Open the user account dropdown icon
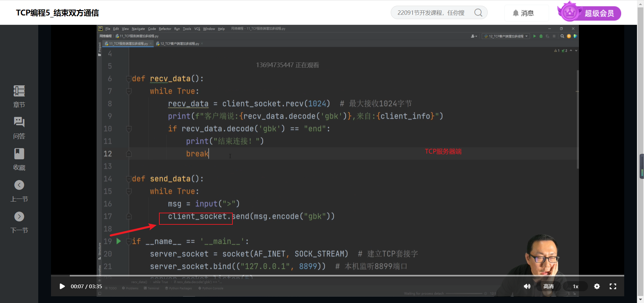 click(474, 36)
